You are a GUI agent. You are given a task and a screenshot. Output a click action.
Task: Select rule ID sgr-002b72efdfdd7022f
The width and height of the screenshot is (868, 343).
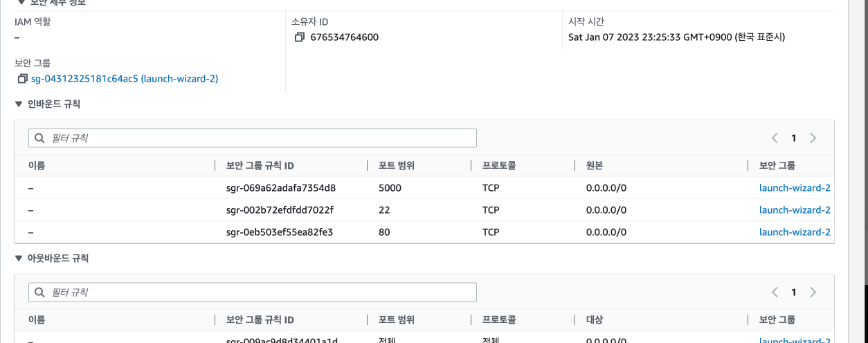click(280, 210)
